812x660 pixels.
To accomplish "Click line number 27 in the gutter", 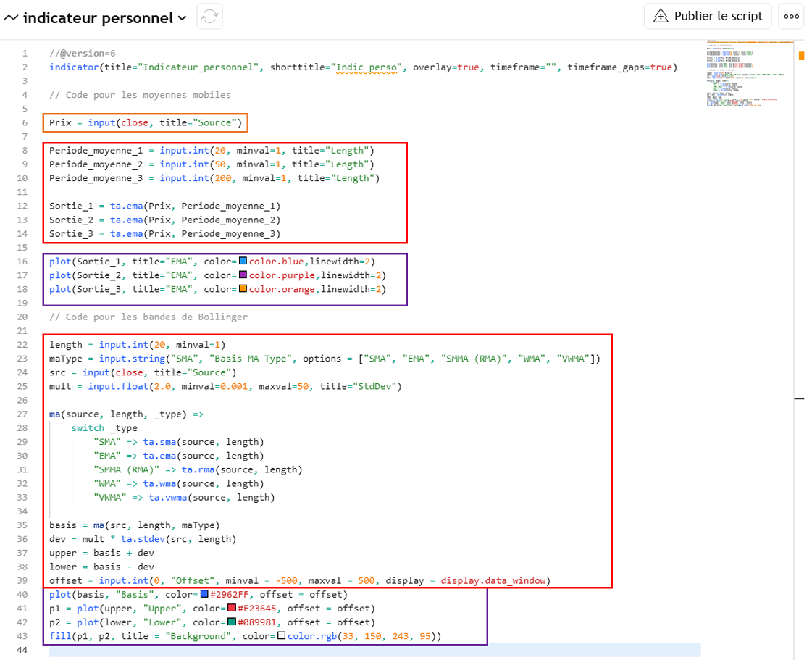I will [x=24, y=414].
